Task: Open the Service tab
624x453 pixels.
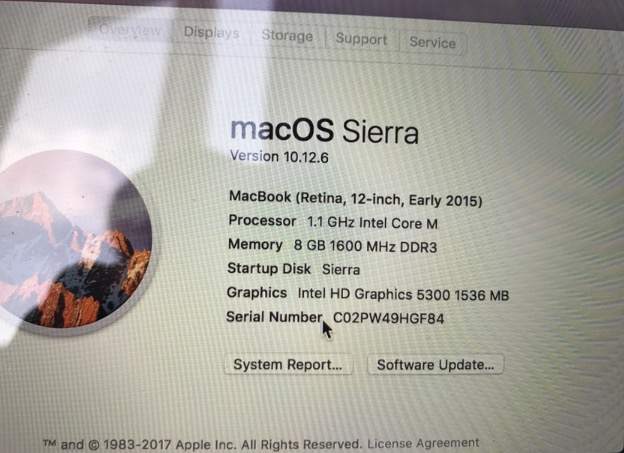Action: click(432, 42)
